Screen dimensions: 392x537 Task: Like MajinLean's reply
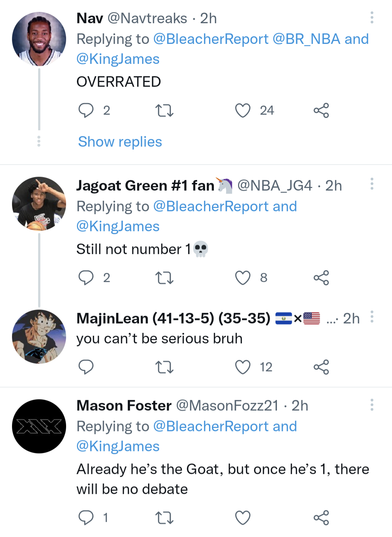point(243,367)
